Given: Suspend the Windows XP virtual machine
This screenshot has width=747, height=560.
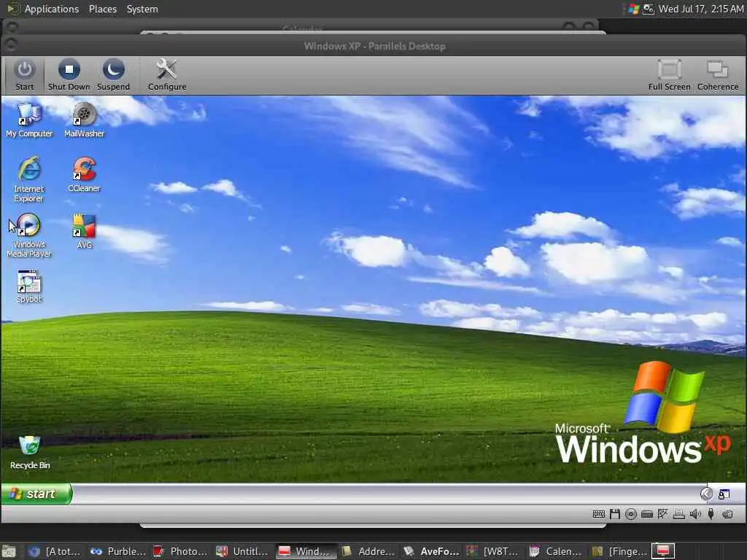Looking at the screenshot, I should click(113, 75).
